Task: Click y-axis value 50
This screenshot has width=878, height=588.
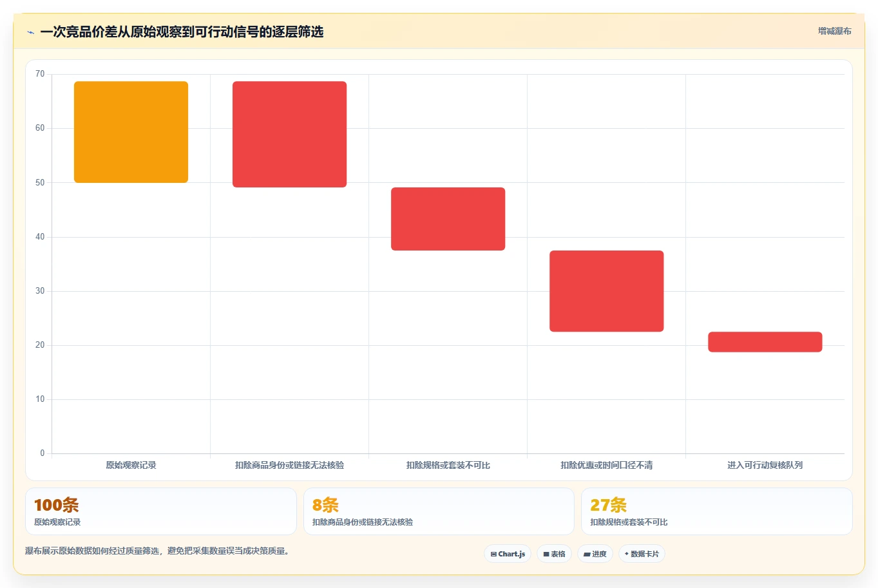Action: [40, 182]
